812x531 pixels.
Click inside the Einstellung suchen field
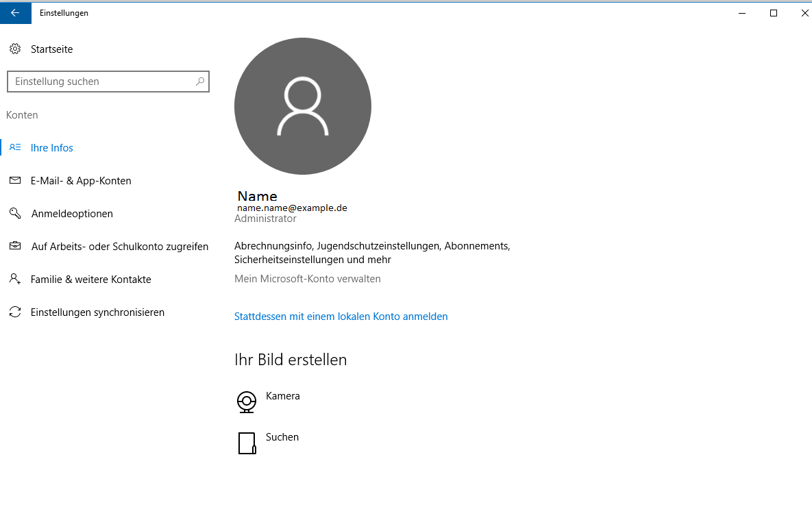103,81
